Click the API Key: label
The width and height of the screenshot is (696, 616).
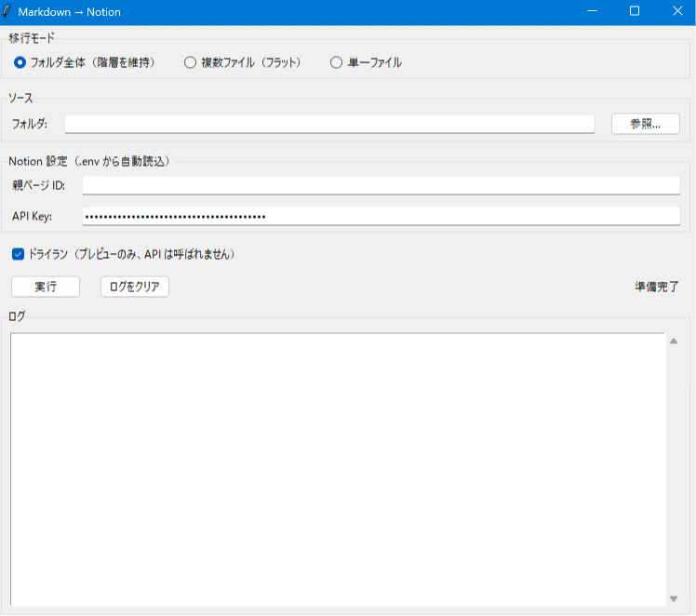[32, 216]
